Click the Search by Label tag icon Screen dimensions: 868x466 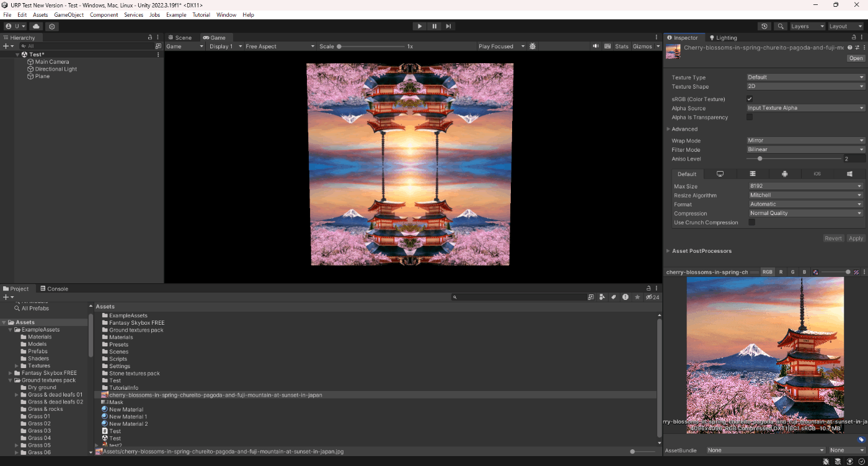tap(613, 297)
